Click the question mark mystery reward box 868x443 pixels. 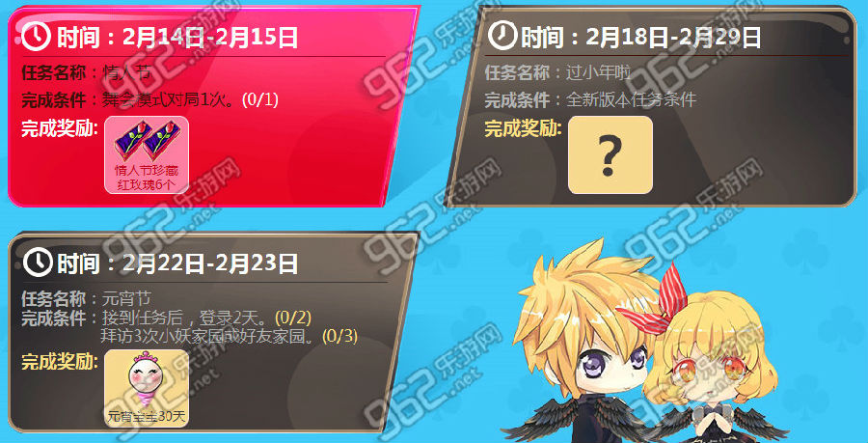(610, 155)
